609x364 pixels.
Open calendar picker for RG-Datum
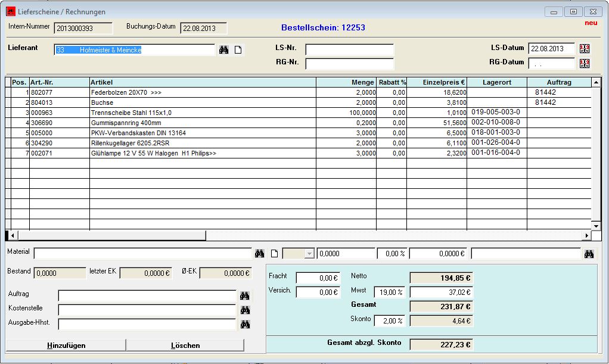click(584, 63)
